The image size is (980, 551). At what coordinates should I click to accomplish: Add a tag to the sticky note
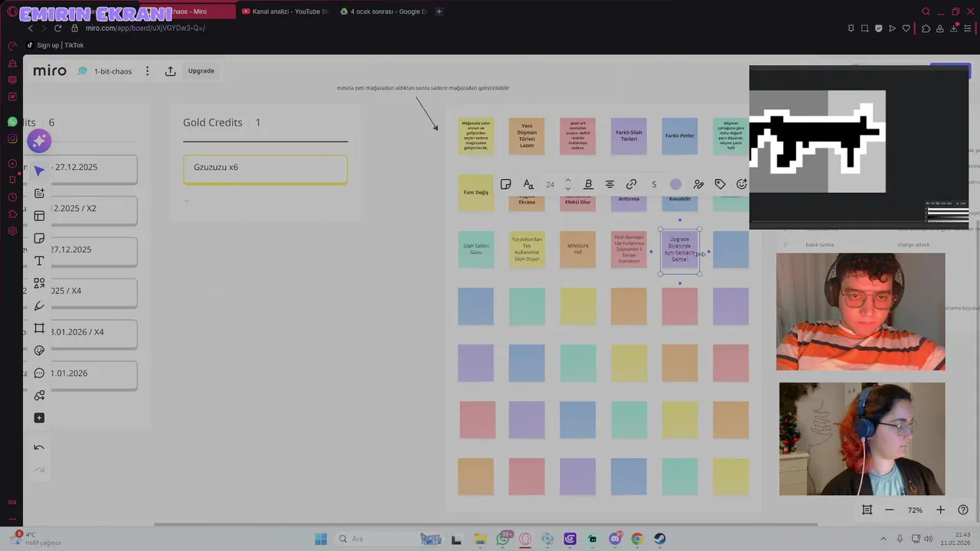(x=720, y=184)
